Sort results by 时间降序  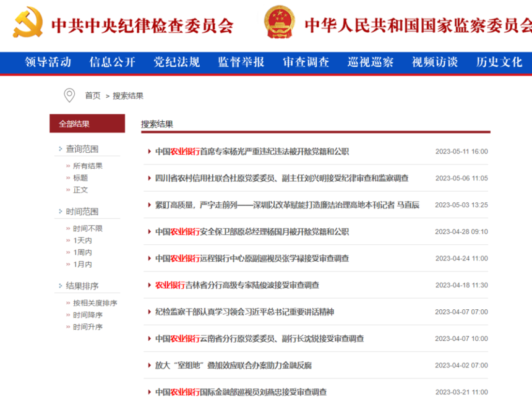88,315
